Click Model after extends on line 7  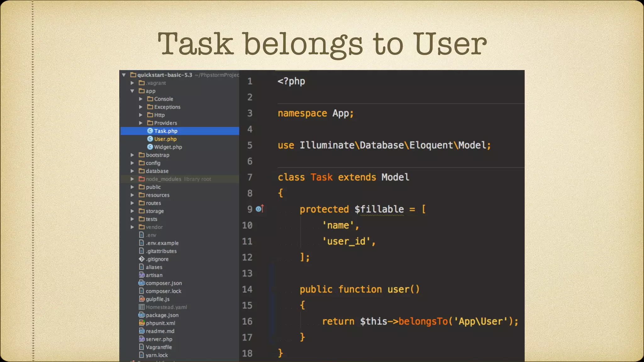tap(395, 177)
